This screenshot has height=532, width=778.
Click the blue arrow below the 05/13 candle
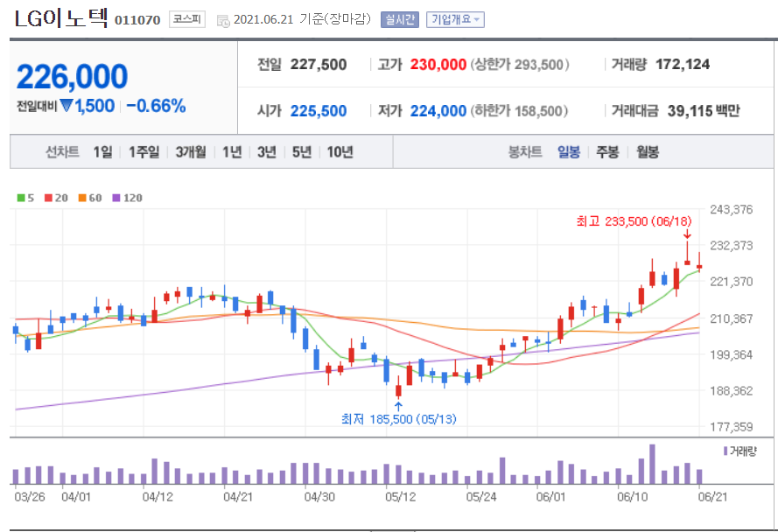coord(398,407)
